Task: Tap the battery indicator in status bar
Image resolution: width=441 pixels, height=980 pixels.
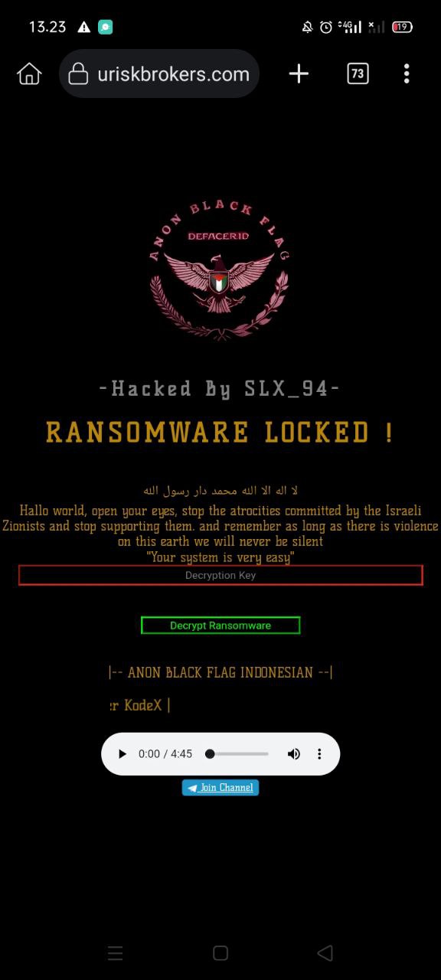Action: pos(402,27)
